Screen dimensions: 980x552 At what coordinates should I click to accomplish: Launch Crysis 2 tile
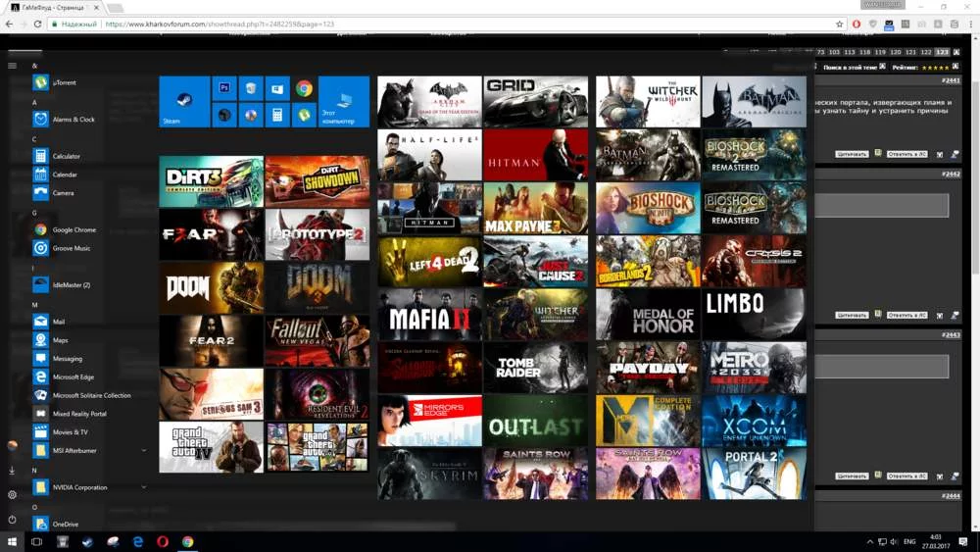pos(755,262)
